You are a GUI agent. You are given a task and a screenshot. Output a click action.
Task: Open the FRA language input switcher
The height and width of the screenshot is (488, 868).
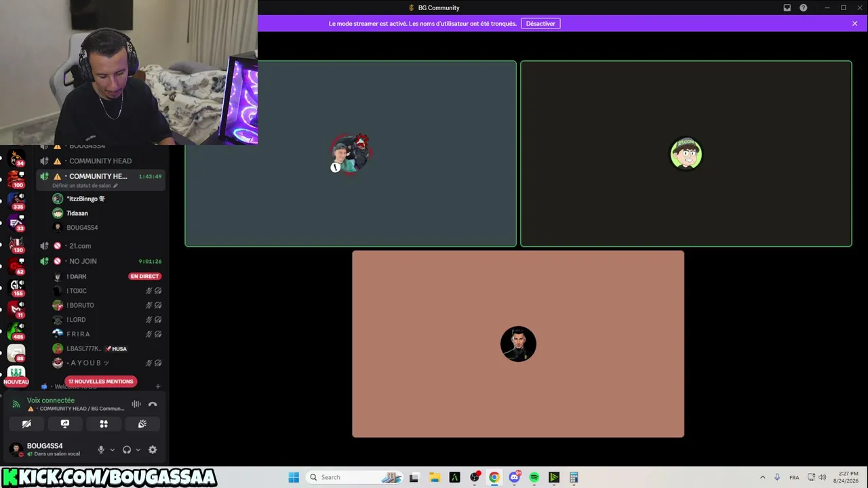coord(794,477)
